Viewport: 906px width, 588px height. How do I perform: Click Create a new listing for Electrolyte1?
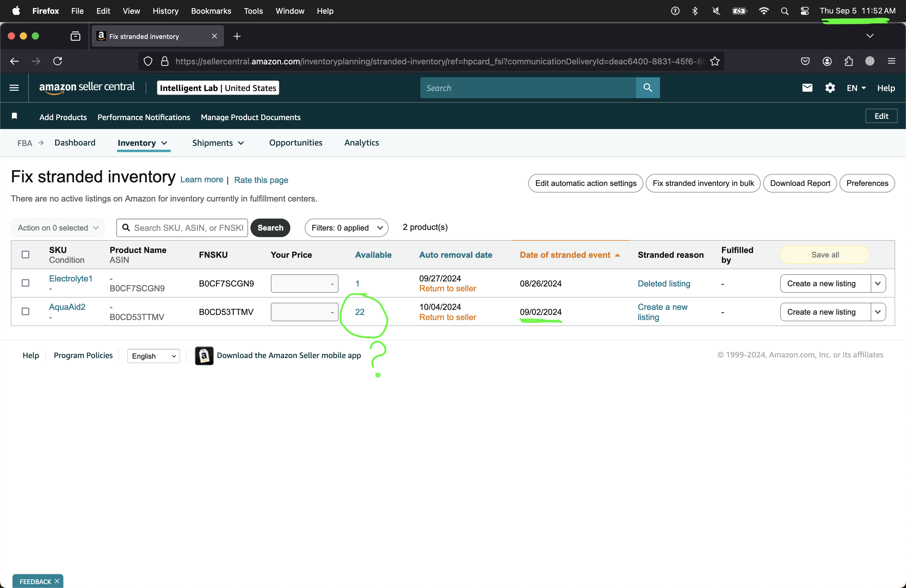click(825, 283)
